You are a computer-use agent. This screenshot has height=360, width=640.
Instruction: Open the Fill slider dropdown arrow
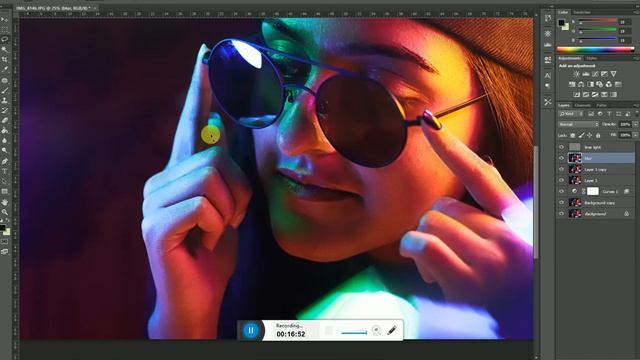(x=636, y=135)
